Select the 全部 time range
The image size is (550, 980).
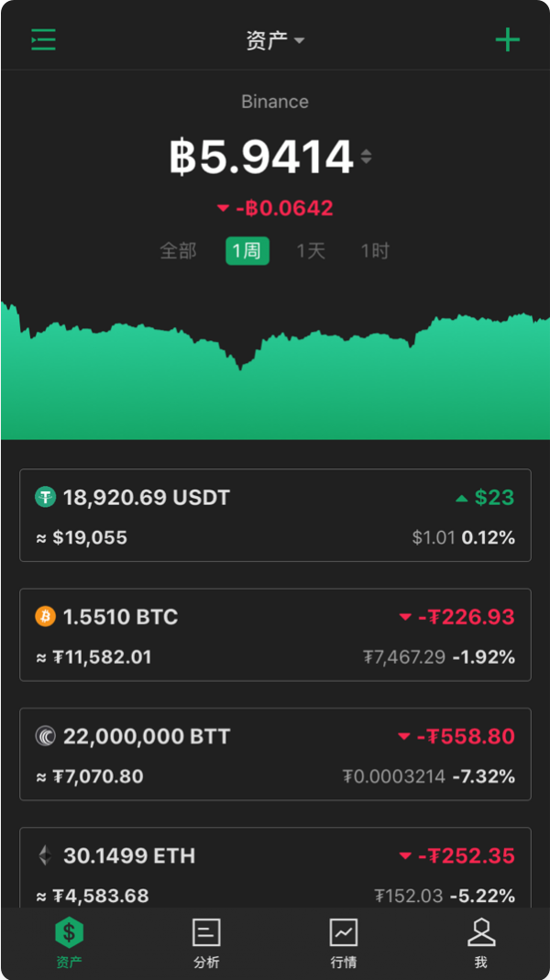[x=178, y=251]
